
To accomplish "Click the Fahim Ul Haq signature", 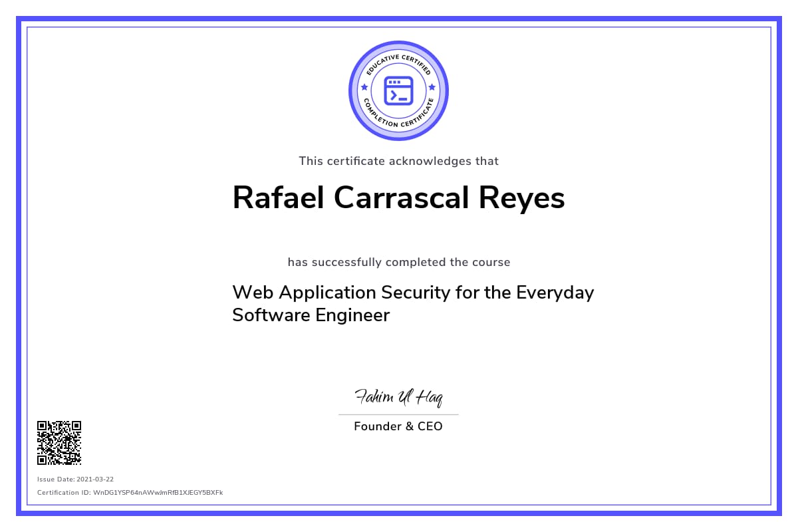I will [x=398, y=398].
